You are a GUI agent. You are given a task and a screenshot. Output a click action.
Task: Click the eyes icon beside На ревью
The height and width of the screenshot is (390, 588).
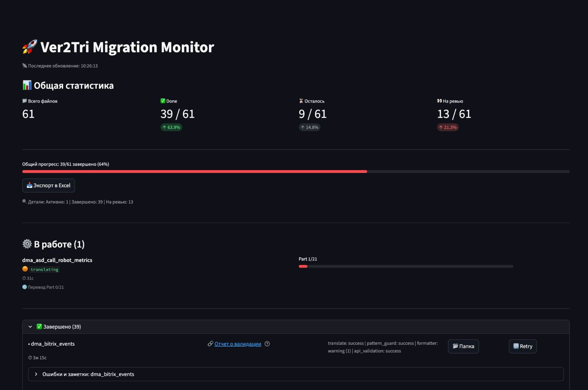[x=439, y=101]
